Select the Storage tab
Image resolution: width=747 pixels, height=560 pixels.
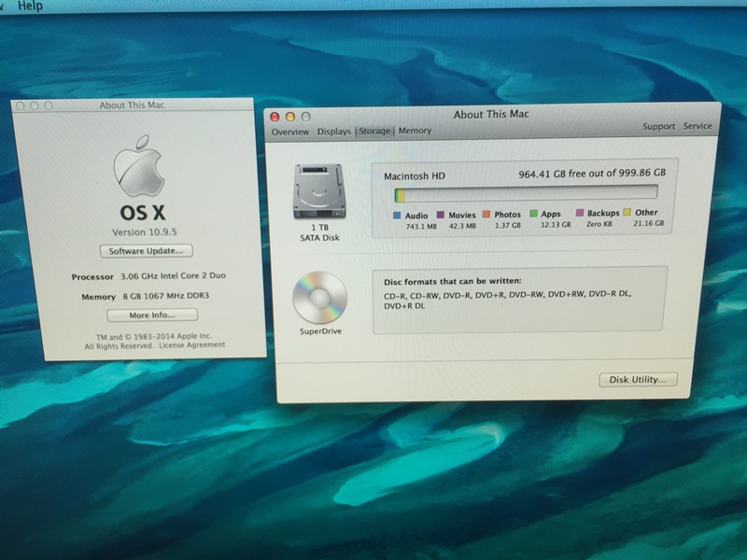pyautogui.click(x=374, y=132)
